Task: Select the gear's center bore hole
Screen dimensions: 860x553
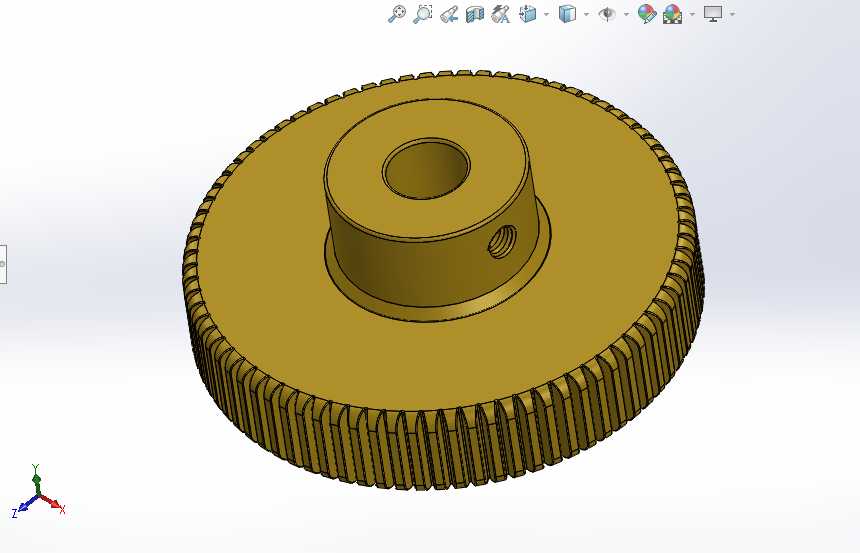Action: pos(427,168)
